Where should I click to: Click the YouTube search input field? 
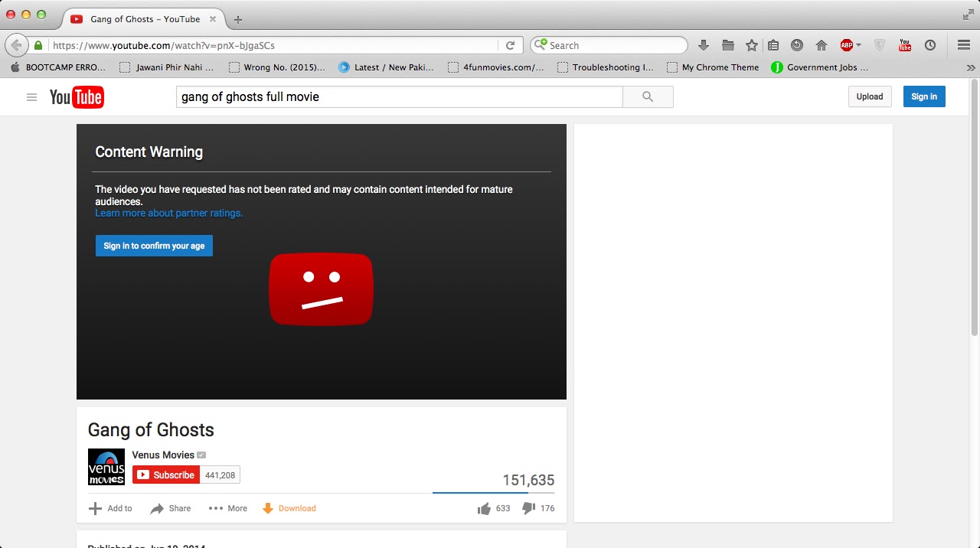[399, 96]
